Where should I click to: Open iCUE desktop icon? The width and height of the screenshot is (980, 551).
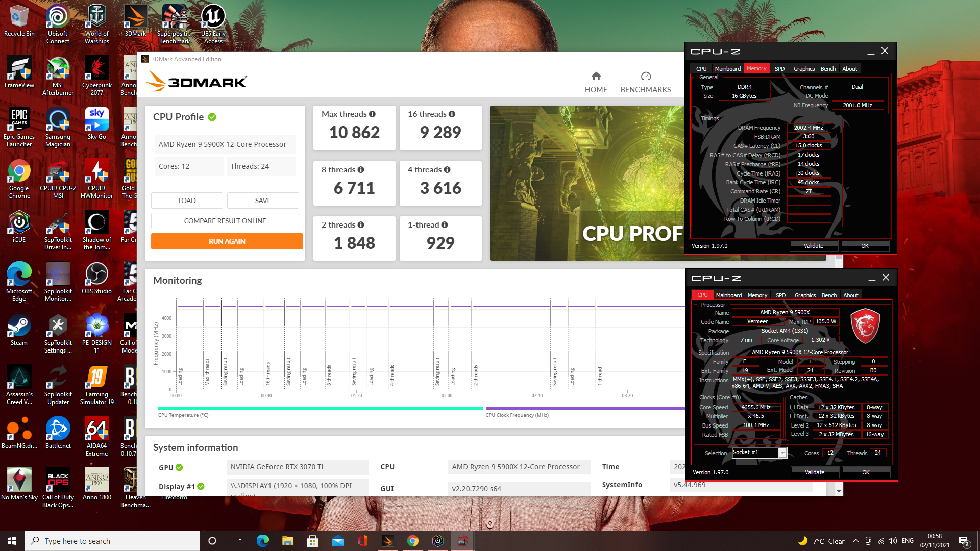click(x=19, y=227)
